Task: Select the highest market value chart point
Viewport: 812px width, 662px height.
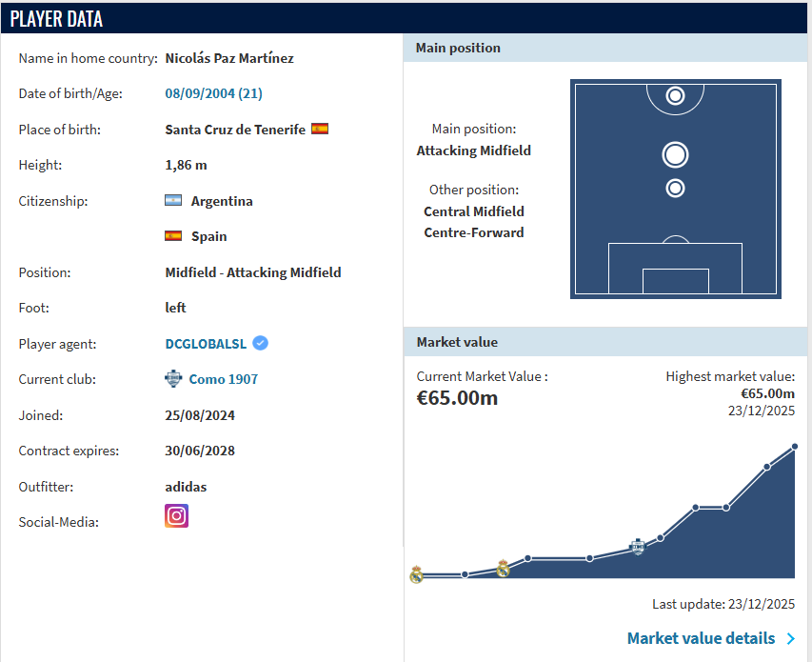Action: pyautogui.click(x=795, y=447)
